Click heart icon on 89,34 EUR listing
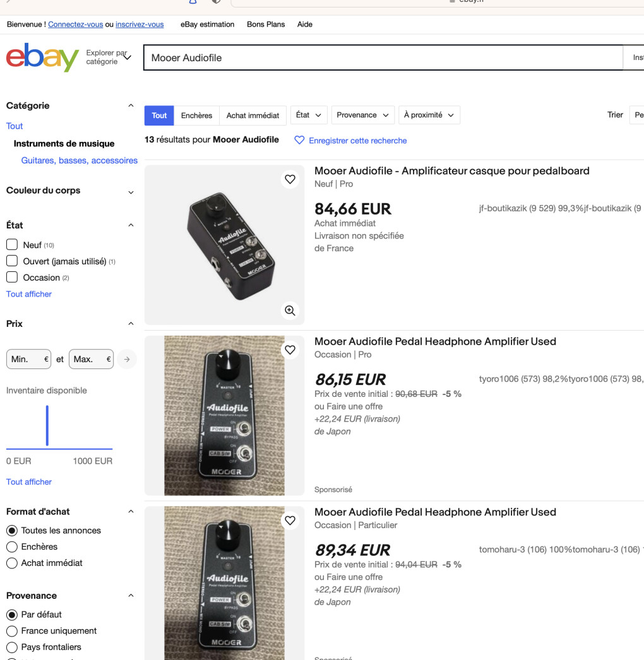 pos(290,521)
